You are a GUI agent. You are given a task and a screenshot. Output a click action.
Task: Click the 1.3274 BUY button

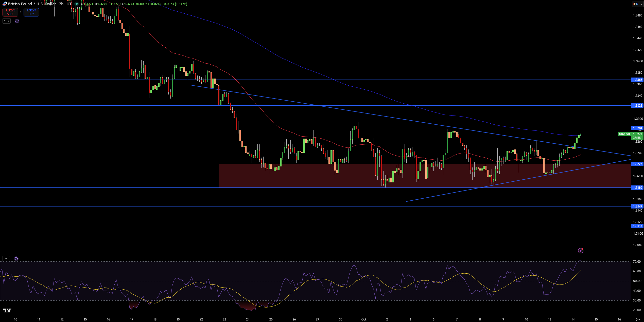[x=31, y=12]
